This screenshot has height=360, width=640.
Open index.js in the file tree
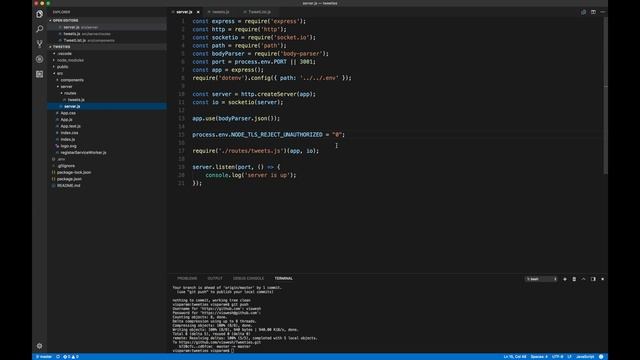coord(68,139)
